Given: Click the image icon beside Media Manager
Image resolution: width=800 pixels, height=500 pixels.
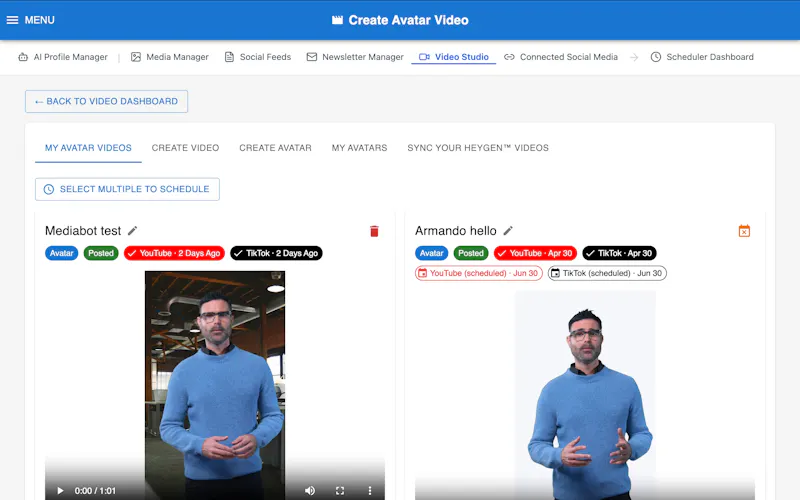Looking at the screenshot, I should pyautogui.click(x=136, y=57).
